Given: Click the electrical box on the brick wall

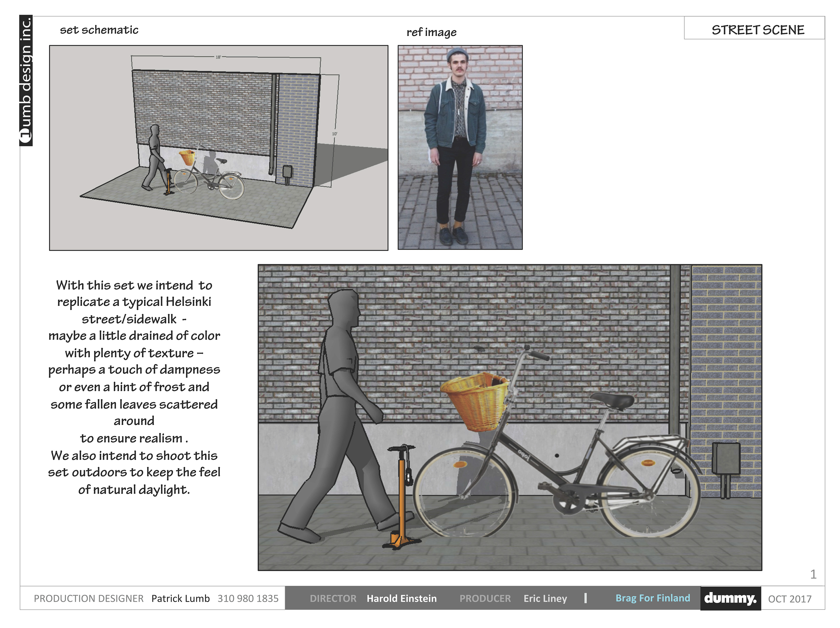Looking at the screenshot, I should 725,458.
